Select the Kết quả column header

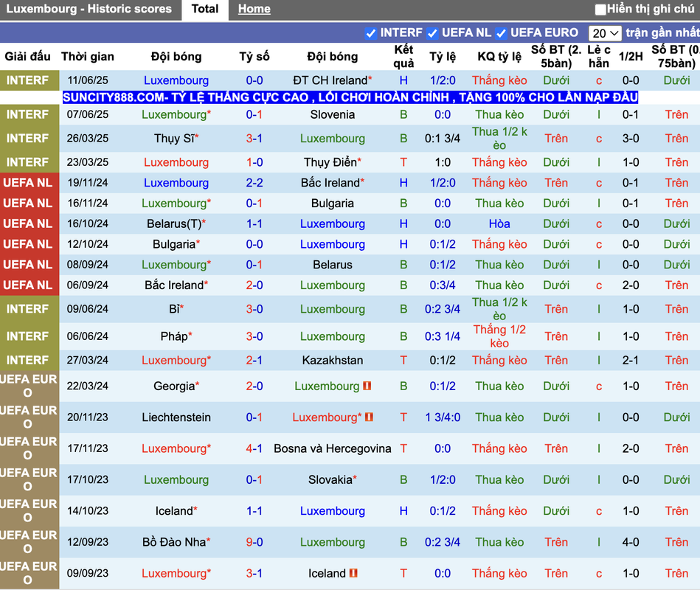[403, 56]
